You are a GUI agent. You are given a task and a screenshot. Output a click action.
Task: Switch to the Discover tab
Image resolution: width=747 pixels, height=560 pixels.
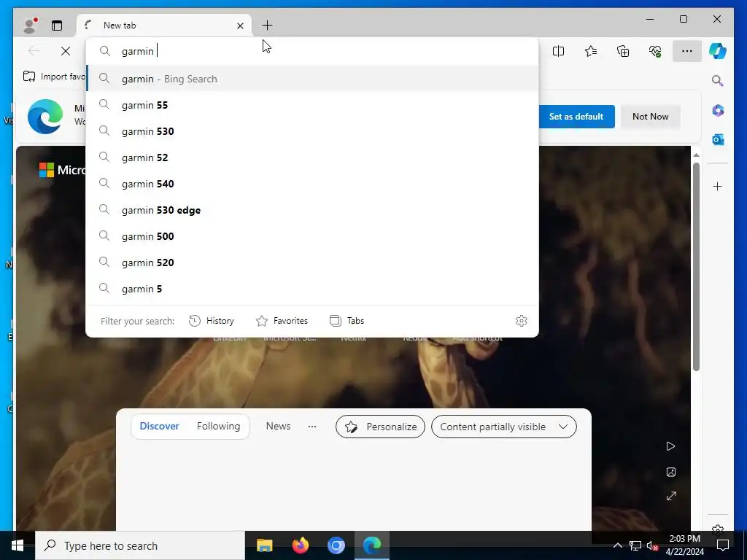(159, 426)
